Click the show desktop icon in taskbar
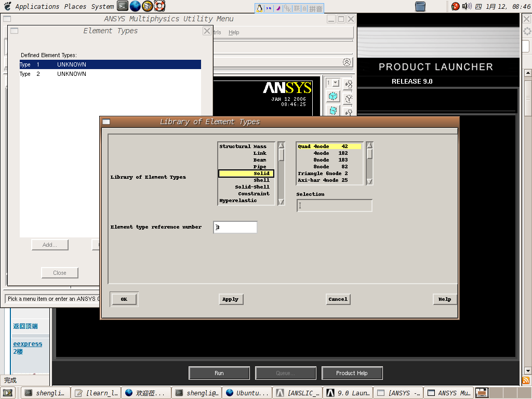Viewport: 532px width, 399px height. tap(8, 393)
